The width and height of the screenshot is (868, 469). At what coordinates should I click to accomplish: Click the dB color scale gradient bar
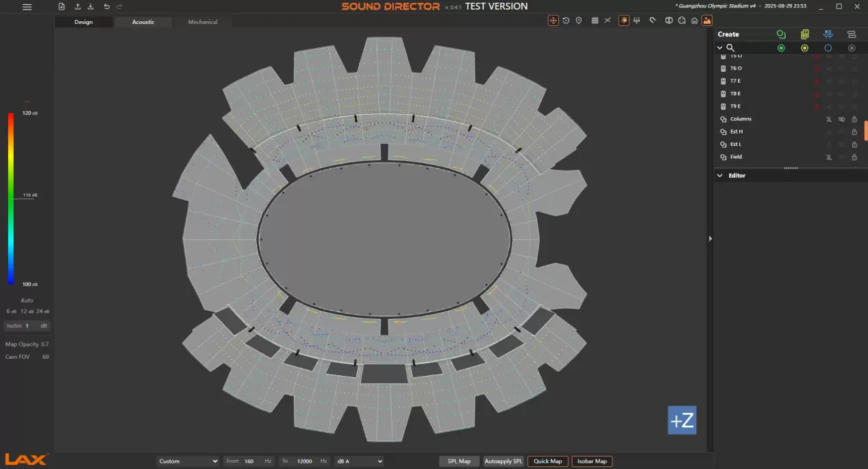[x=11, y=198]
